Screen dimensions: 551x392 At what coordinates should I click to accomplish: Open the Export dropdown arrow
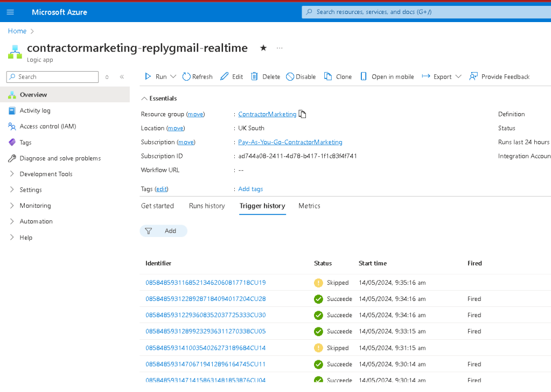(458, 76)
